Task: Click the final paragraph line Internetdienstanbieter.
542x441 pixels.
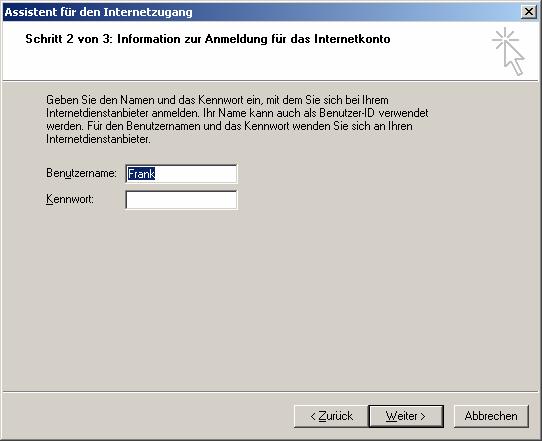Action: point(98,139)
